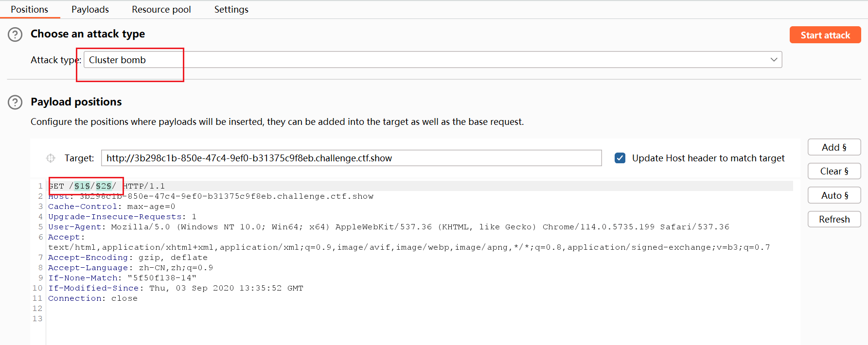This screenshot has width=868, height=345.
Task: Click the Attack type help icon
Action: point(15,34)
